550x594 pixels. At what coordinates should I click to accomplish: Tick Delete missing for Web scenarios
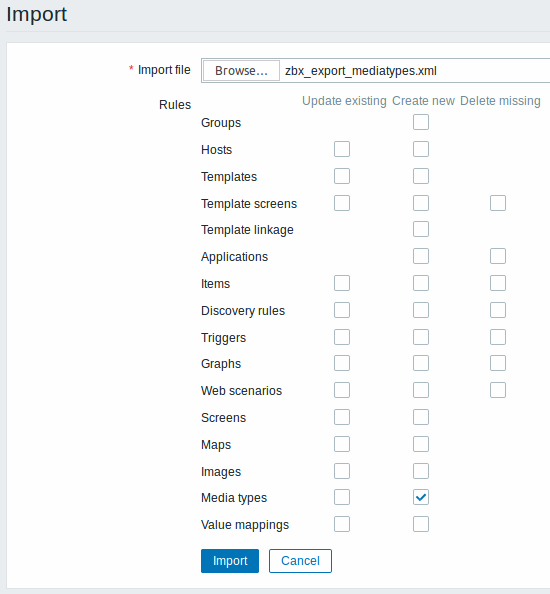[498, 390]
